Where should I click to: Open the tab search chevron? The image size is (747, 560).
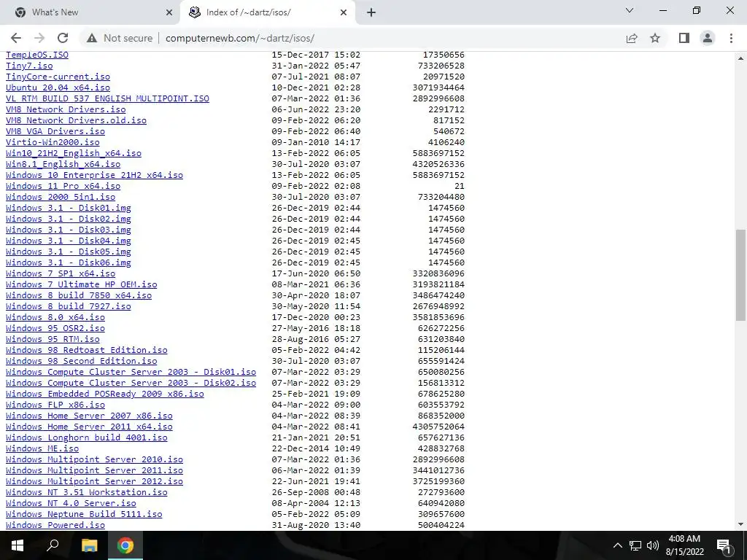(630, 10)
